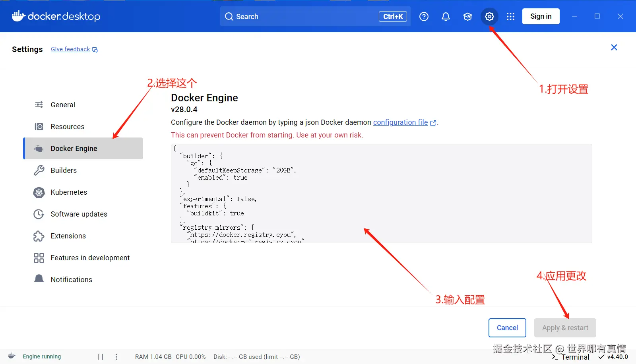Screen dimensions: 636x364
Task: Click the red risk warning text
Action: [x=267, y=135]
